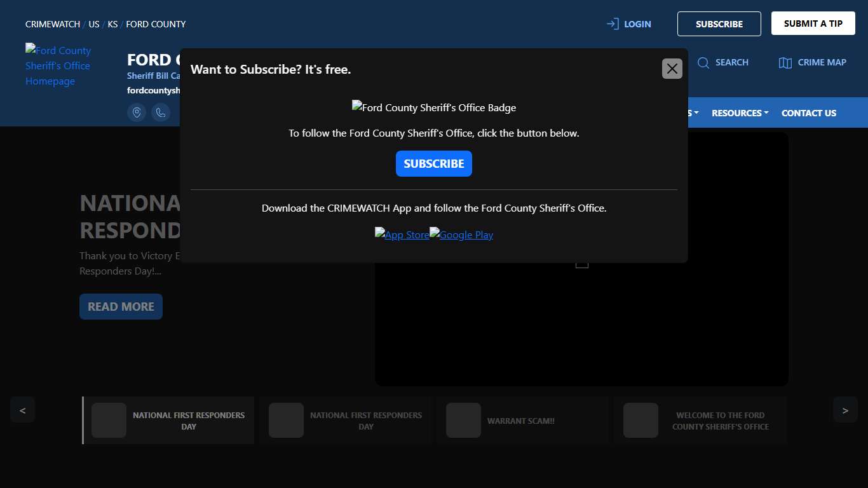Open the Google Play download link
This screenshot has width=868, height=488.
(x=461, y=234)
